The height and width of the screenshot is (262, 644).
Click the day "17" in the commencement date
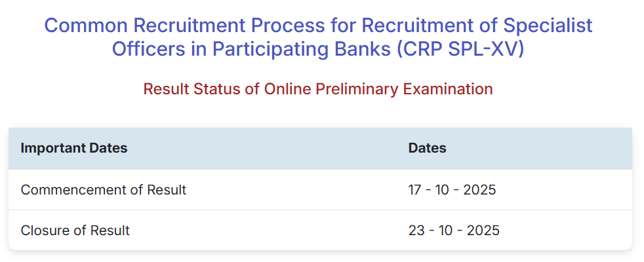[x=415, y=190]
